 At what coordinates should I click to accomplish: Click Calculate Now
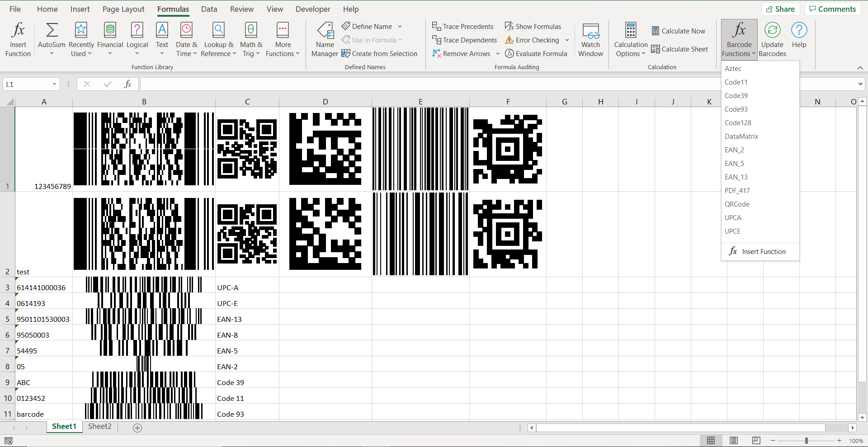click(679, 31)
